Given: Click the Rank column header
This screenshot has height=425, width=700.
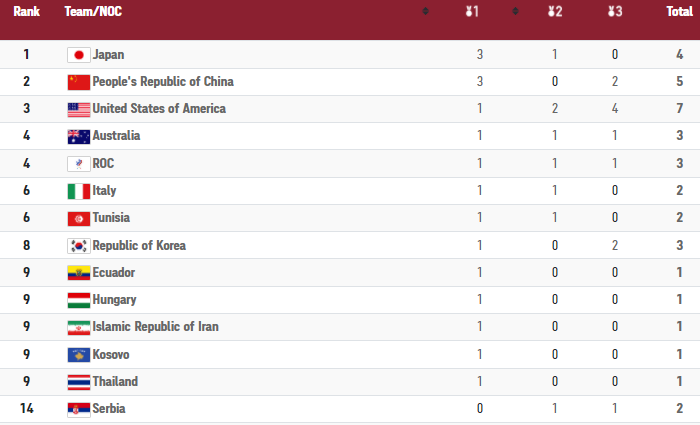Looking at the screenshot, I should (x=26, y=11).
